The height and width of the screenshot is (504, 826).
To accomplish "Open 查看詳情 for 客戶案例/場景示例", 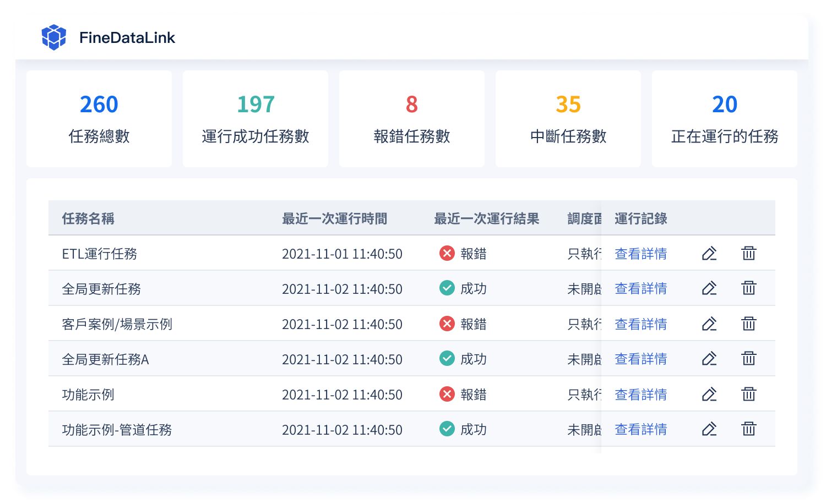I will point(640,324).
